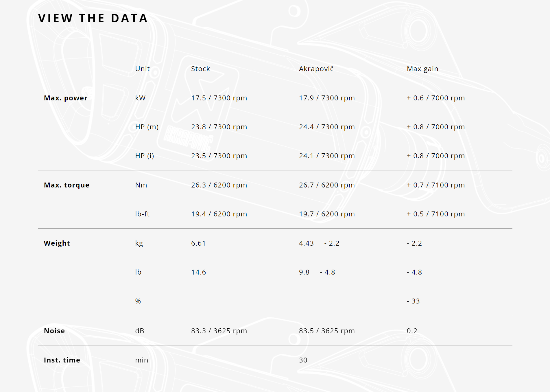
Task: Select the 'Akrapovič' column header
Action: (x=316, y=69)
